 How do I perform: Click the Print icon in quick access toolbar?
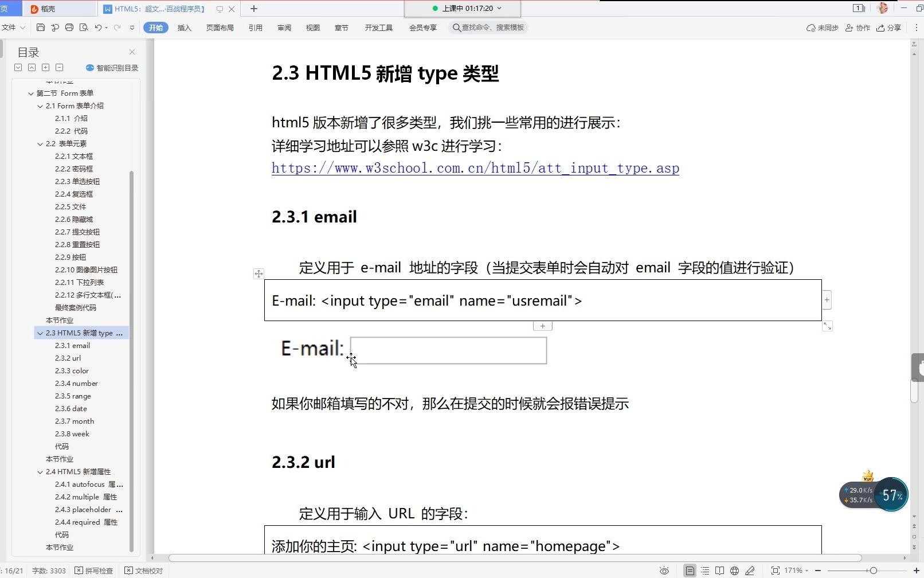(x=69, y=28)
